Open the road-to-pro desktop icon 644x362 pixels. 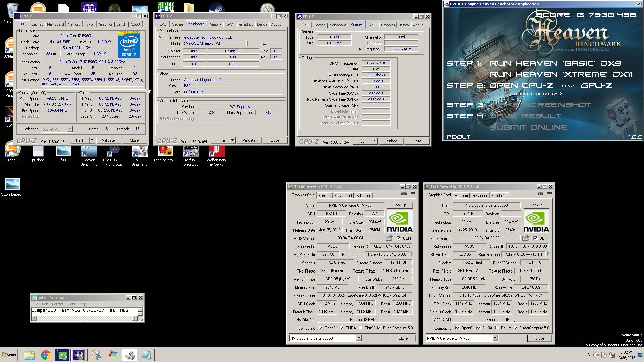[x=165, y=154]
